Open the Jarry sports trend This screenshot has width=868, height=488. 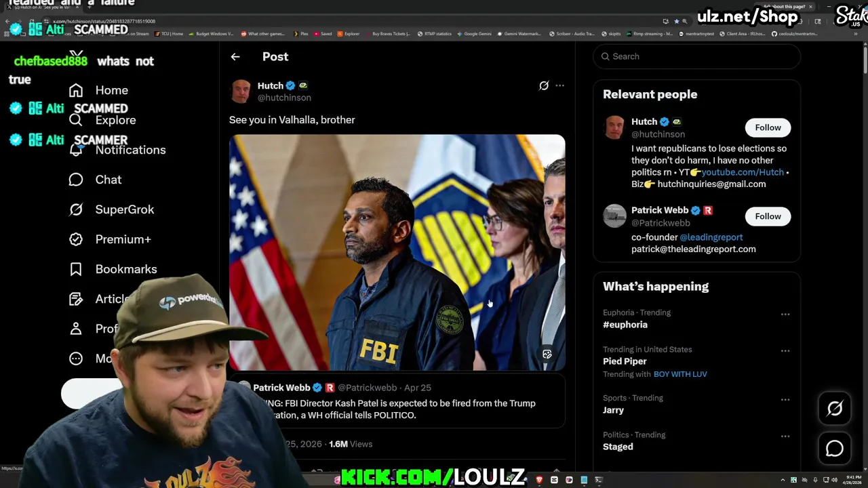pyautogui.click(x=613, y=410)
